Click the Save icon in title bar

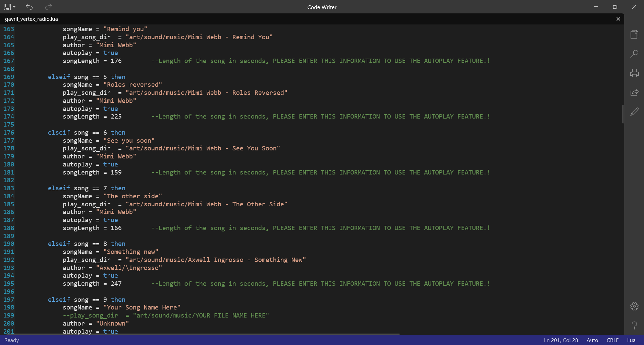(x=7, y=7)
